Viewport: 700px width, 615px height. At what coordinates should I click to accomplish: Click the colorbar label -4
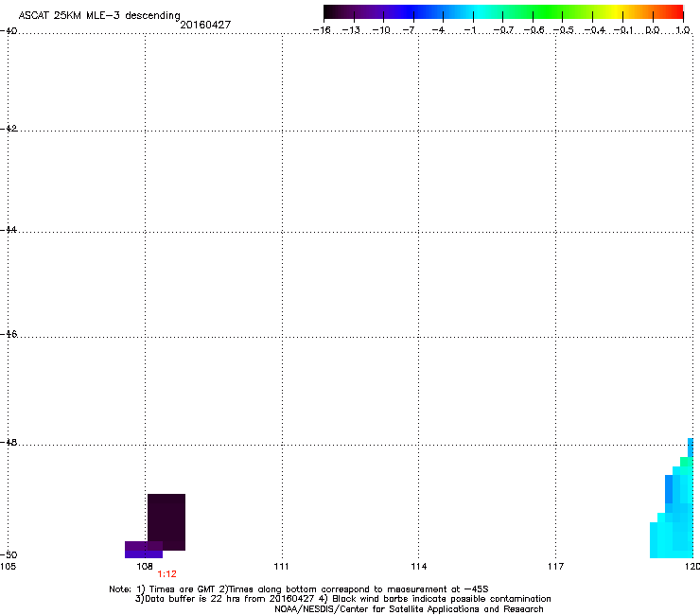coord(439,30)
